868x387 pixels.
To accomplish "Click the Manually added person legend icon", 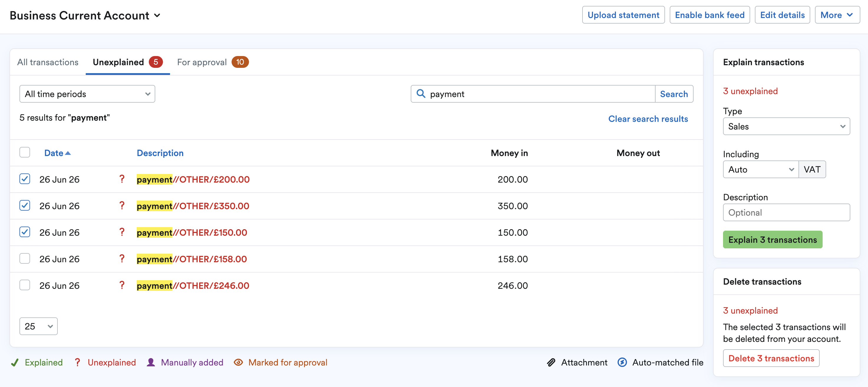I will pyautogui.click(x=151, y=362).
